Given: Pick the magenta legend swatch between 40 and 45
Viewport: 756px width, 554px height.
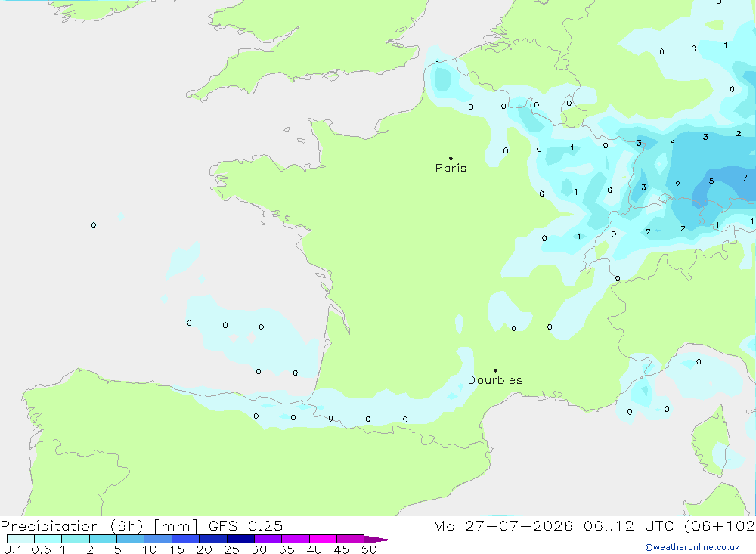Looking at the screenshot, I should click(323, 539).
